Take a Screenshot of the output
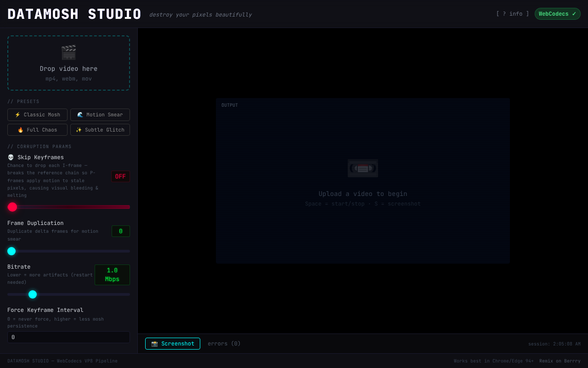Image resolution: width=588 pixels, height=368 pixels. [x=173, y=344]
